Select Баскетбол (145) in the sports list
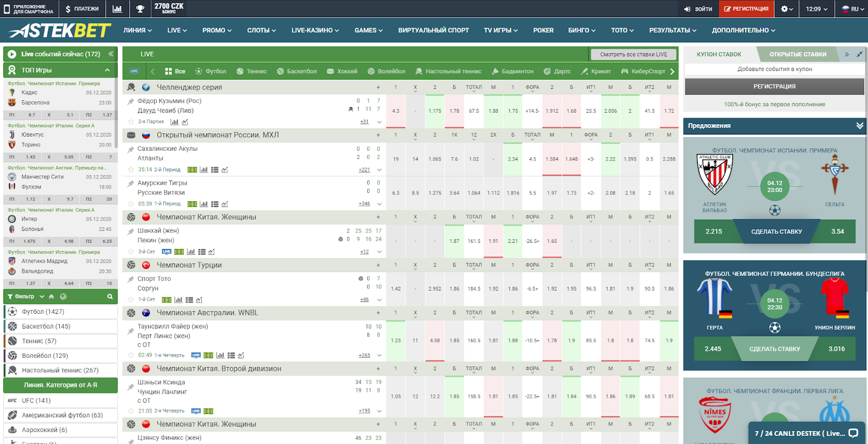Viewport: 868px width, 444px height. [46, 326]
